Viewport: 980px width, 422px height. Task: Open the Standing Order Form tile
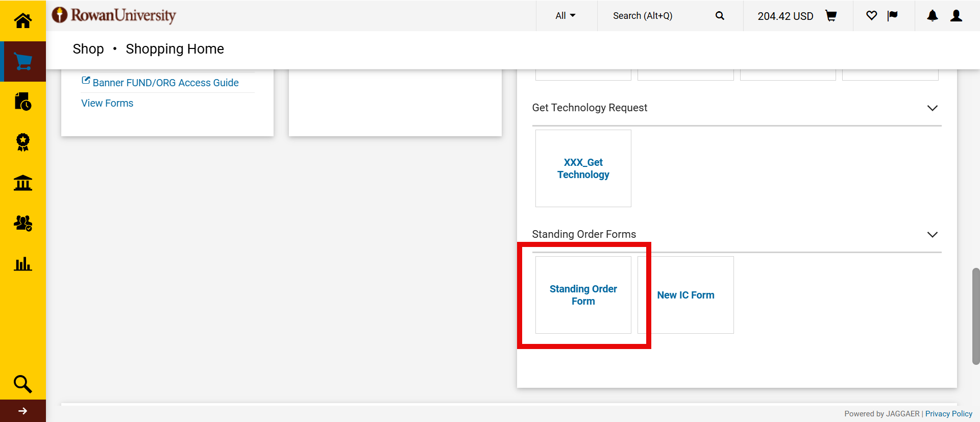tap(583, 295)
